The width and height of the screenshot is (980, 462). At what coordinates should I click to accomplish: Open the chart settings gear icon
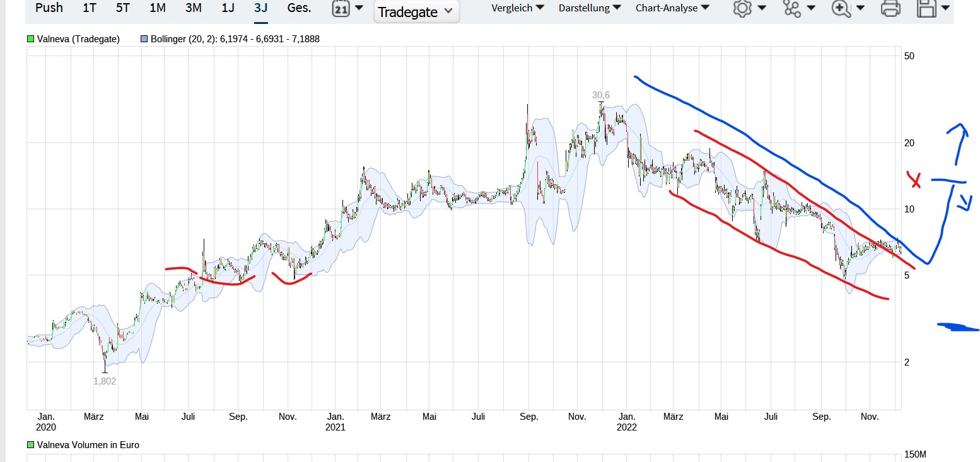(x=743, y=9)
